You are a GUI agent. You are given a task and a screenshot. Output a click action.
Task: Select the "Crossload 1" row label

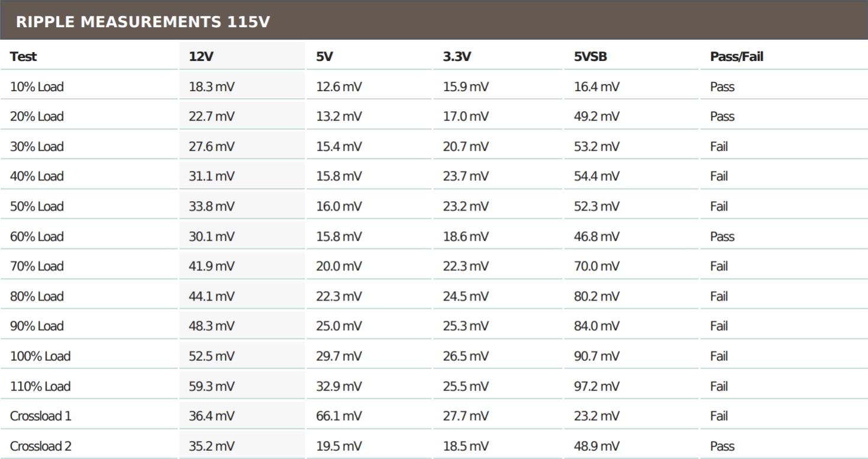41,416
